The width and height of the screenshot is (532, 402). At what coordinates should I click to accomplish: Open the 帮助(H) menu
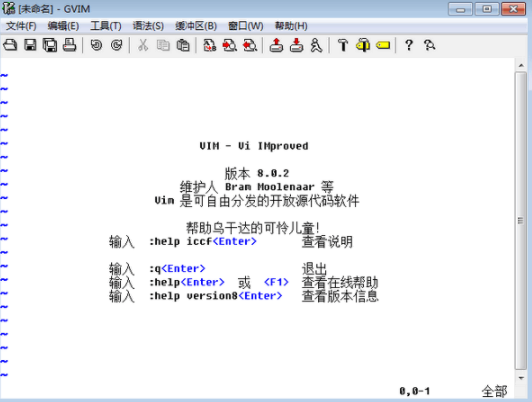[x=291, y=26]
